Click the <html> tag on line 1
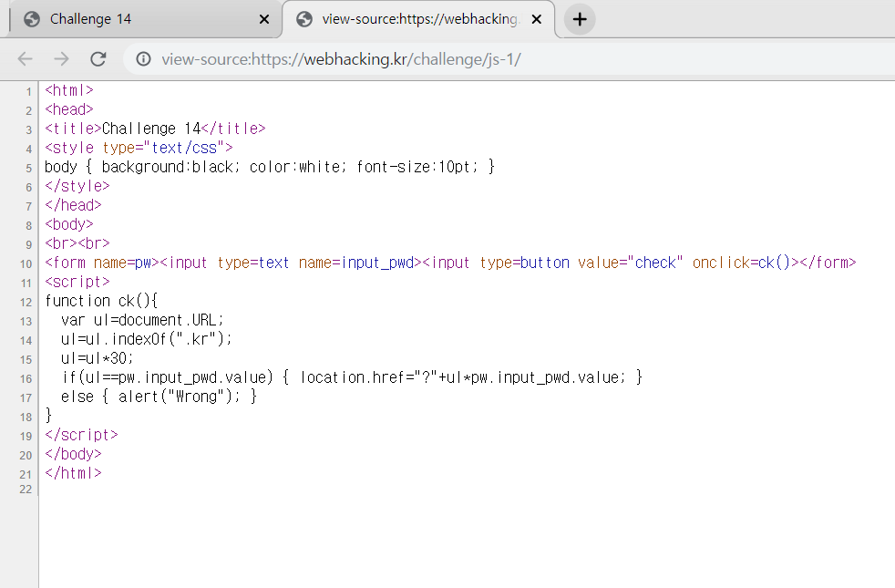 point(69,90)
